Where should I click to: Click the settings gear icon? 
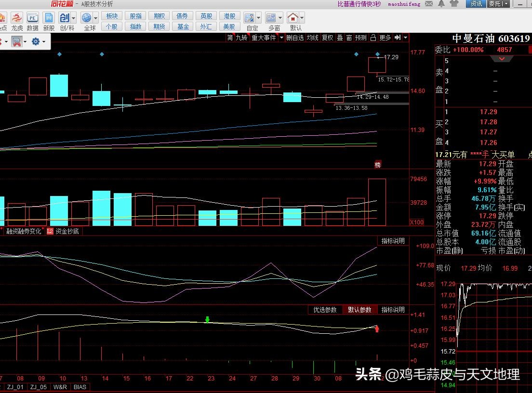tap(35, 42)
